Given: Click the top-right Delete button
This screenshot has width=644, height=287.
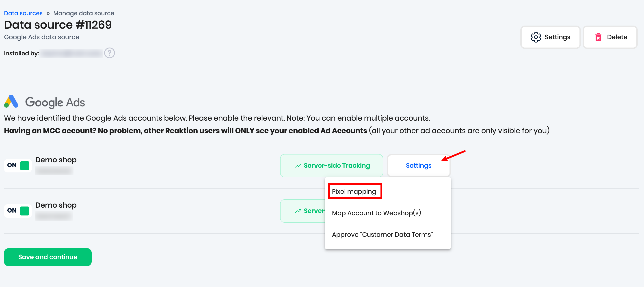Looking at the screenshot, I should (x=610, y=37).
